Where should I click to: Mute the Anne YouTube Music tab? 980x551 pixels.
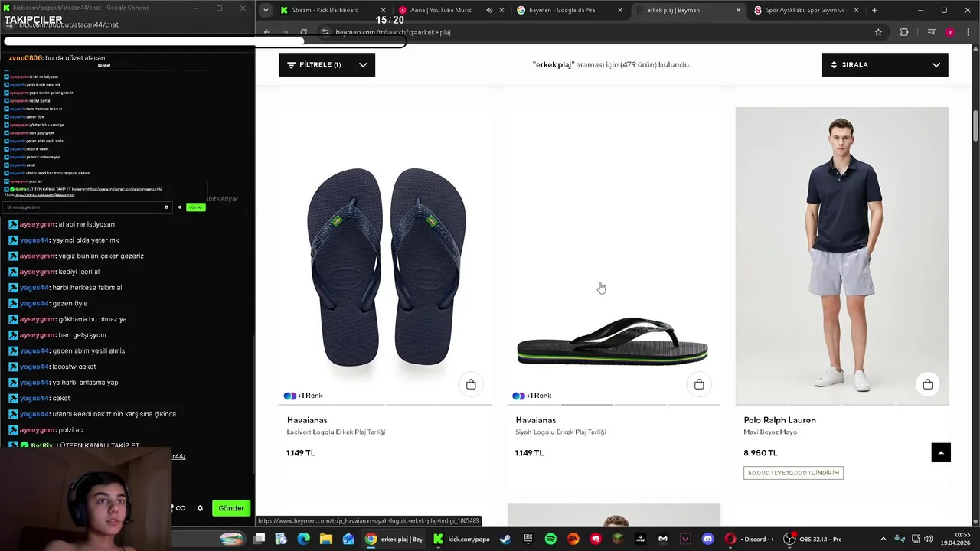[x=489, y=10]
